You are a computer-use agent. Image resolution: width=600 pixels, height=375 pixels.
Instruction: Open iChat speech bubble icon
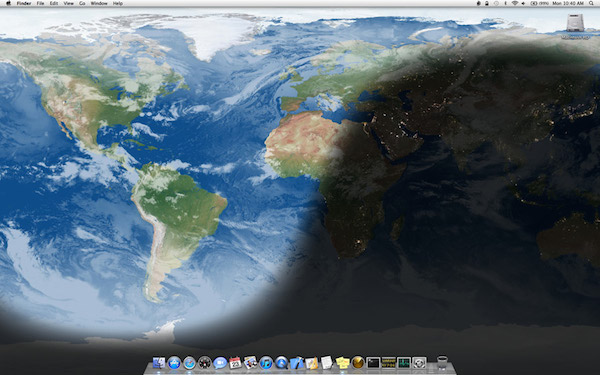[220, 362]
